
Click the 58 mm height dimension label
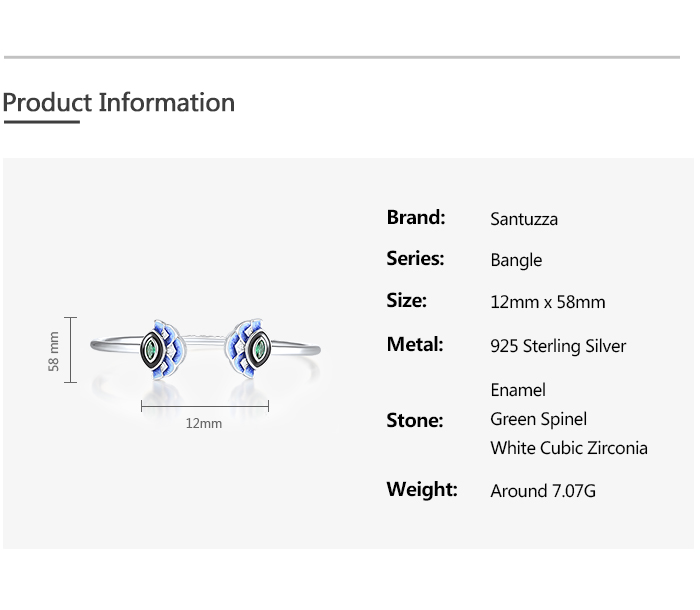coord(55,351)
